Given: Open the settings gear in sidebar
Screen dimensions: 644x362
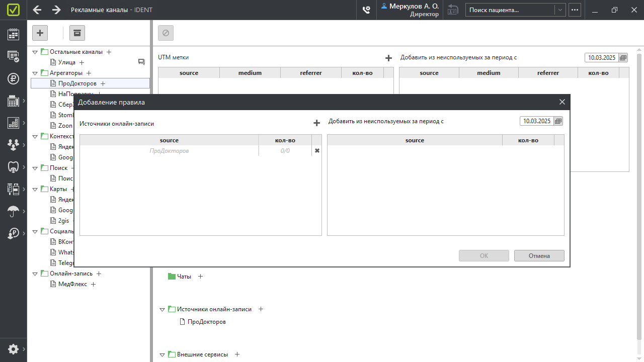Looking at the screenshot, I should click(x=14, y=349).
